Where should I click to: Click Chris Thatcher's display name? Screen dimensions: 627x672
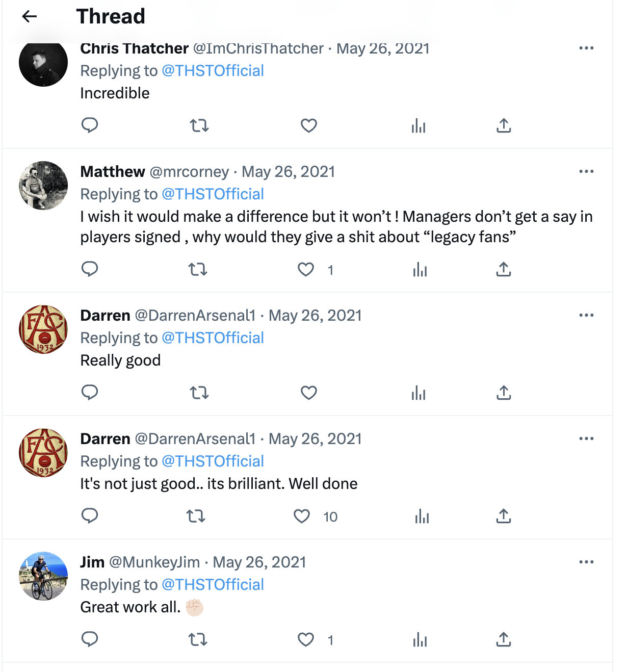(135, 48)
